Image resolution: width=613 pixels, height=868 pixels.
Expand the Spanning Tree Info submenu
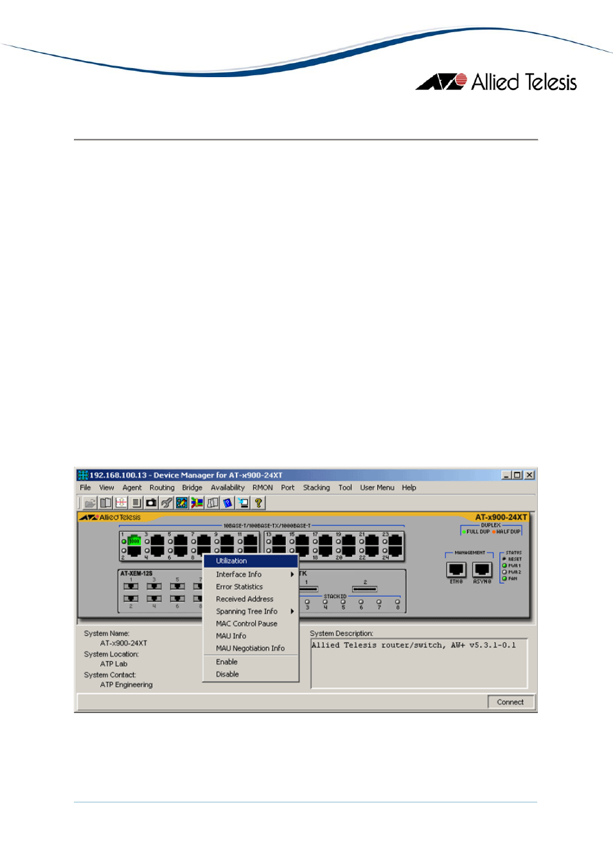click(x=251, y=611)
